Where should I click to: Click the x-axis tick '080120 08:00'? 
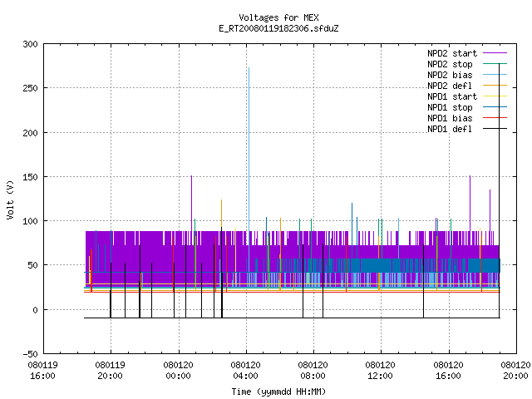click(313, 371)
